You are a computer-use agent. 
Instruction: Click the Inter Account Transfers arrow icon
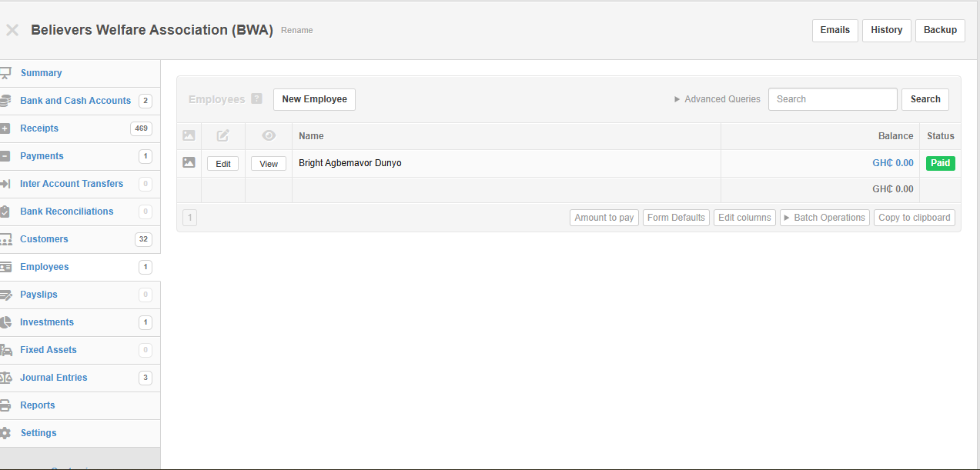[x=5, y=184]
